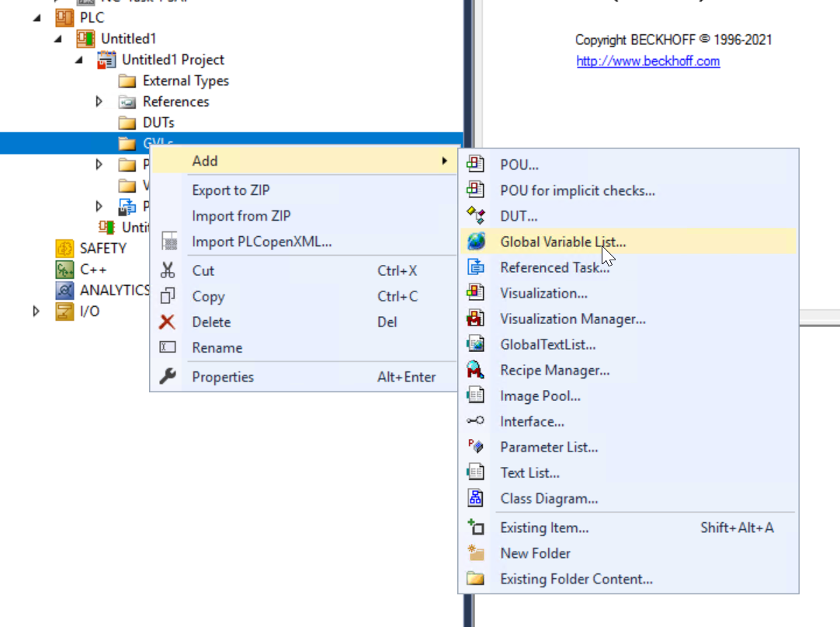
Task: Select the References tree item
Action: (175, 102)
